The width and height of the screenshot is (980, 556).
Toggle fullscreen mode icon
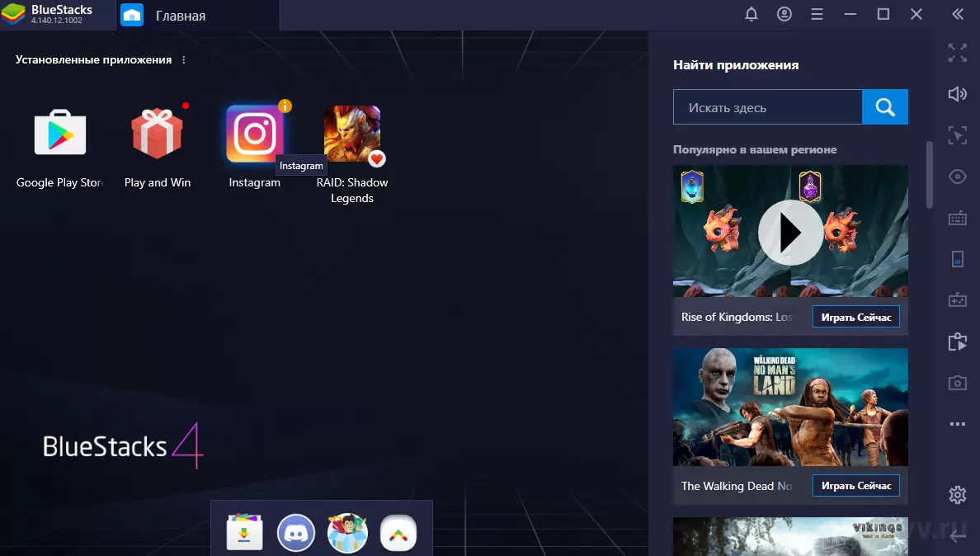pos(958,53)
